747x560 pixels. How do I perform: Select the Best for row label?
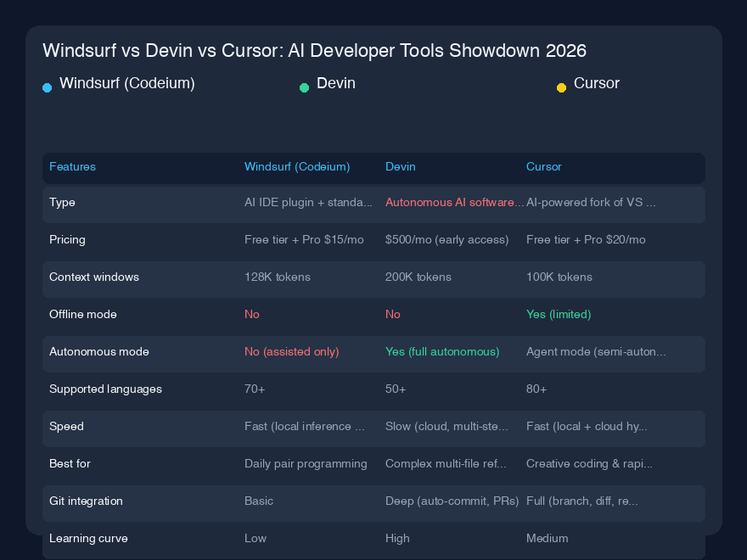tap(70, 464)
